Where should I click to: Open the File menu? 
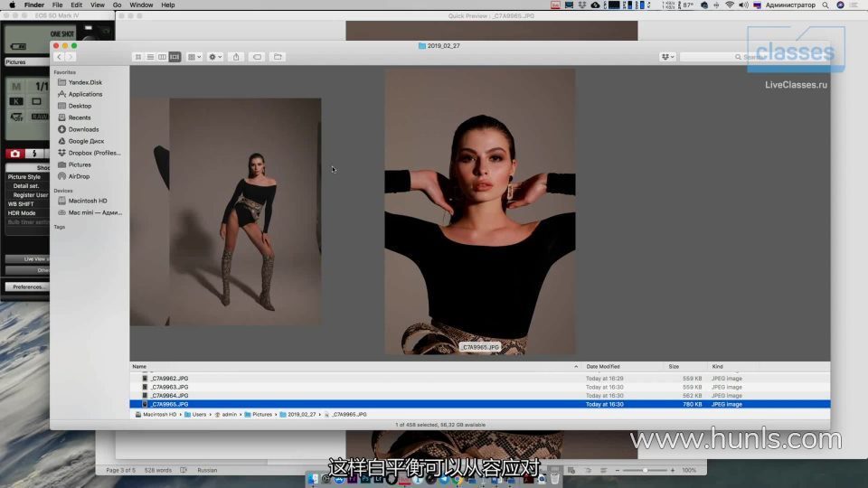point(58,5)
